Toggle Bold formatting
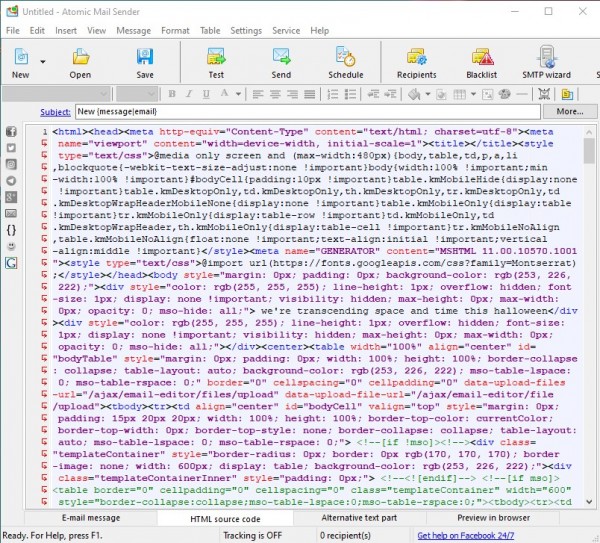 point(172,94)
